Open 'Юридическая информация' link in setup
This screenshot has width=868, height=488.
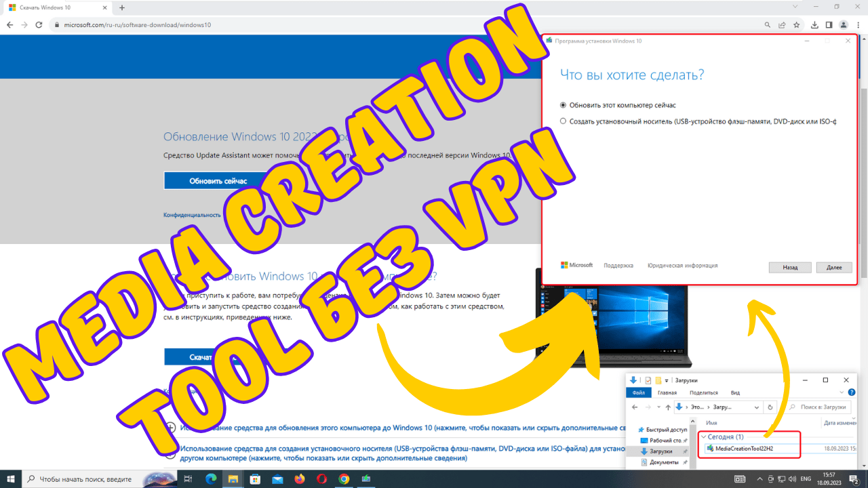point(682,266)
